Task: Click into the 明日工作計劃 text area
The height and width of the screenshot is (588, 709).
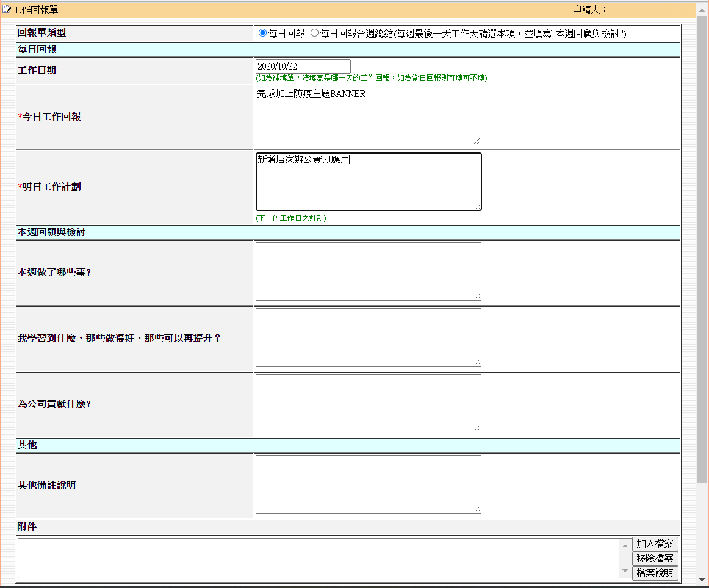Action: pos(368,182)
